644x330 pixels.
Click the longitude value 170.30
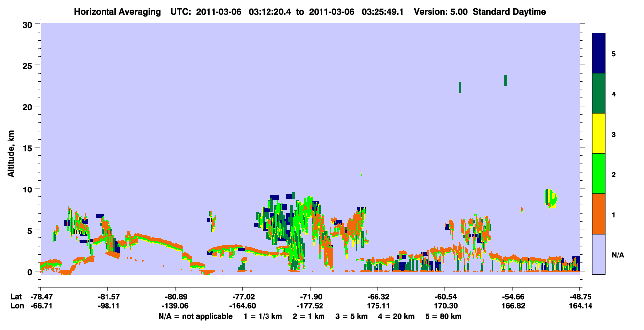pos(445,306)
